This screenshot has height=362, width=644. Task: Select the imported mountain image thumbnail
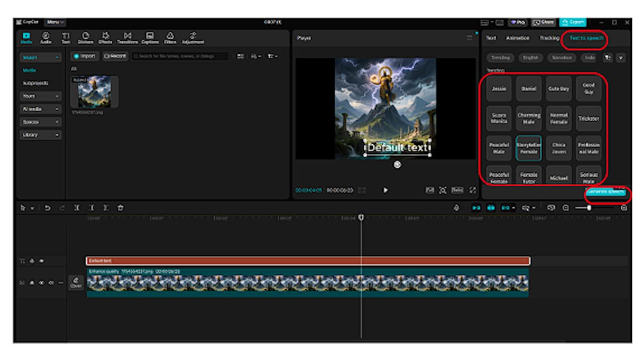pyautogui.click(x=94, y=92)
